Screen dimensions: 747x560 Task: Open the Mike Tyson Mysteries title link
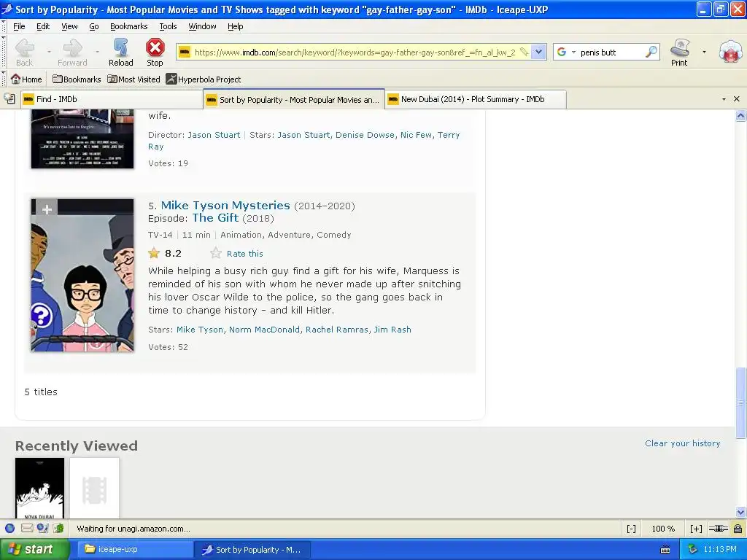(x=225, y=205)
